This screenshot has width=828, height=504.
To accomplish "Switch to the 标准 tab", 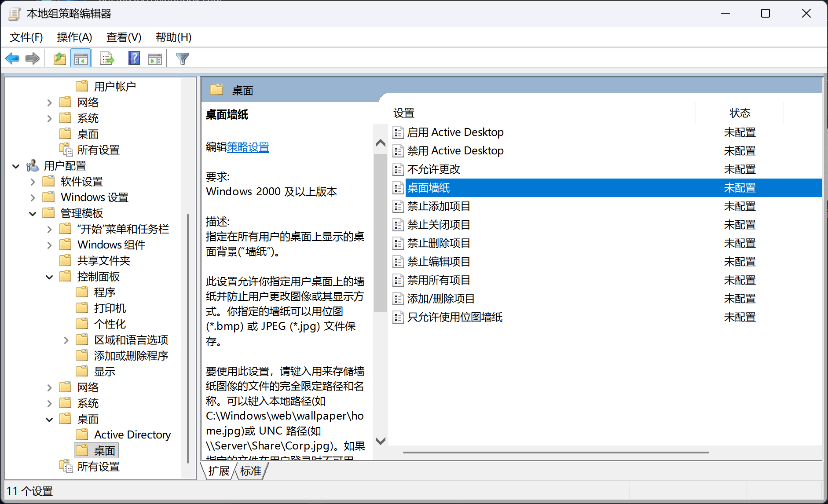I will [x=250, y=471].
